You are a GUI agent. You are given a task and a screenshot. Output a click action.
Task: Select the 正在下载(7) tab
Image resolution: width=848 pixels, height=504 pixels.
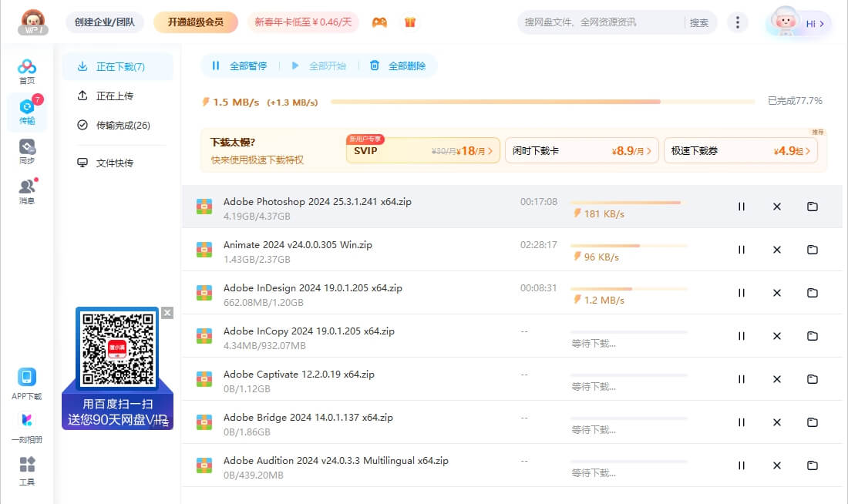(x=118, y=66)
